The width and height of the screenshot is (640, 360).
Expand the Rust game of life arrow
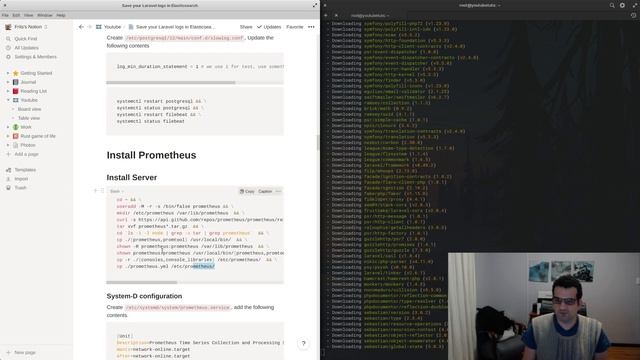(8, 136)
